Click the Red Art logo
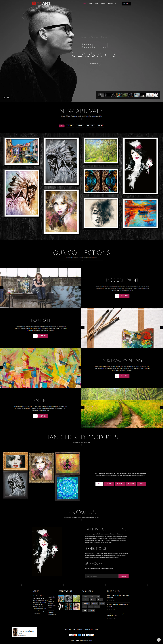This screenshot has height=644, width=163. tap(41, 4)
